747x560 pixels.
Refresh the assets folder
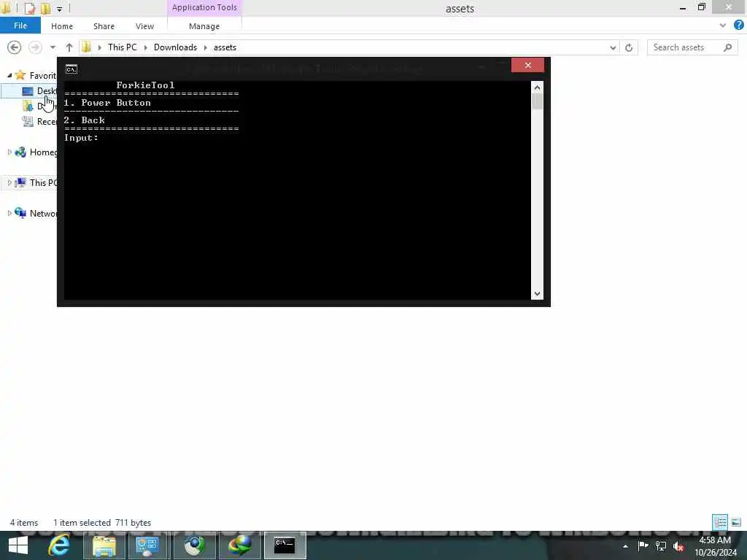click(629, 47)
